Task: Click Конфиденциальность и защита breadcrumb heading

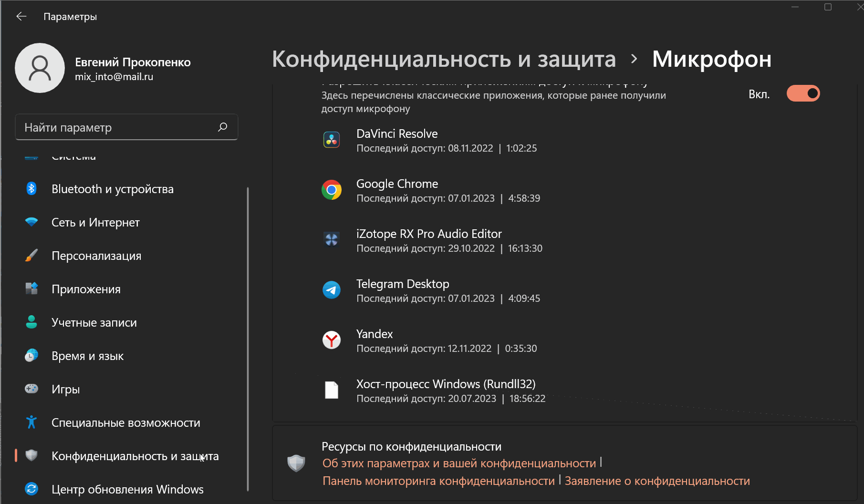Action: coord(444,59)
